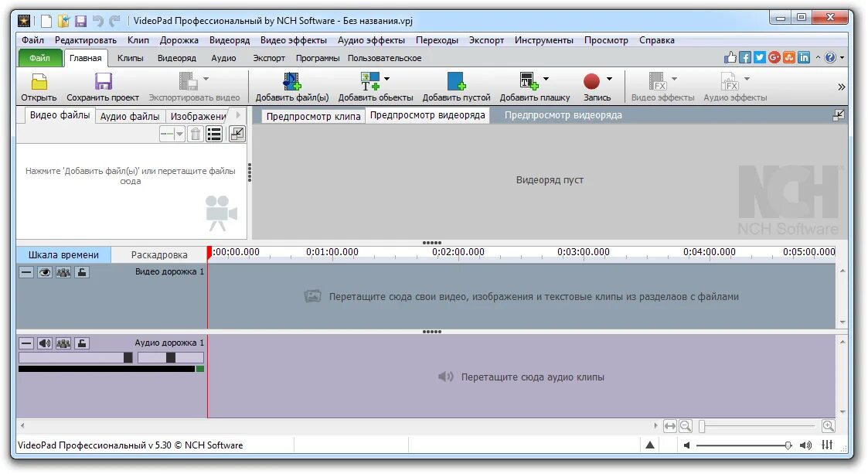This screenshot has height=474, width=868.
Task: Open Аудио эффекты toolbar dropdown arrow
Action: pyautogui.click(x=747, y=79)
